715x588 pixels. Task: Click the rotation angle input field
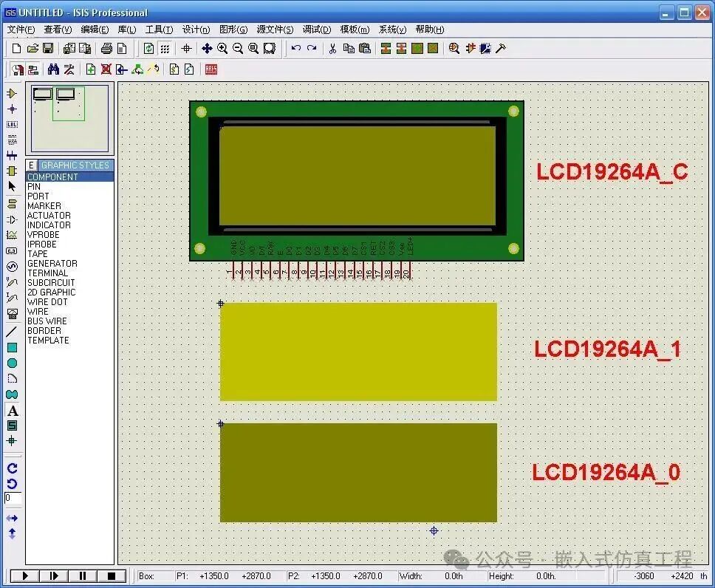(x=13, y=498)
